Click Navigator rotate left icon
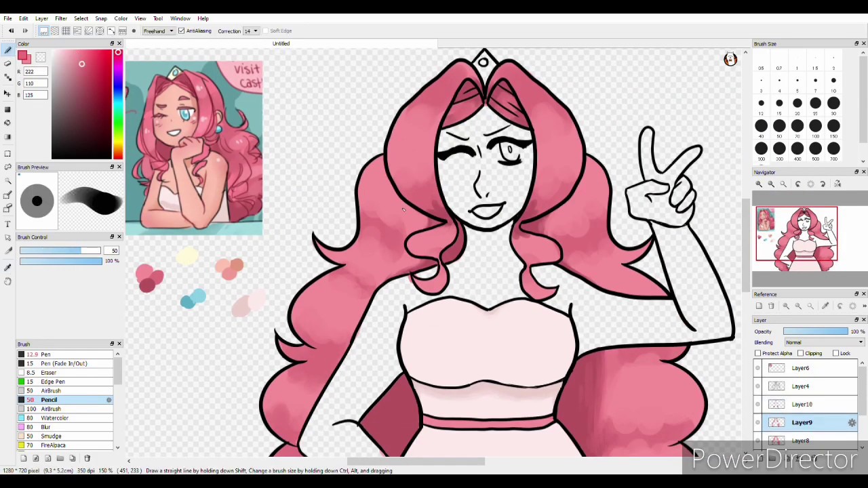The image size is (868, 488). (798, 184)
